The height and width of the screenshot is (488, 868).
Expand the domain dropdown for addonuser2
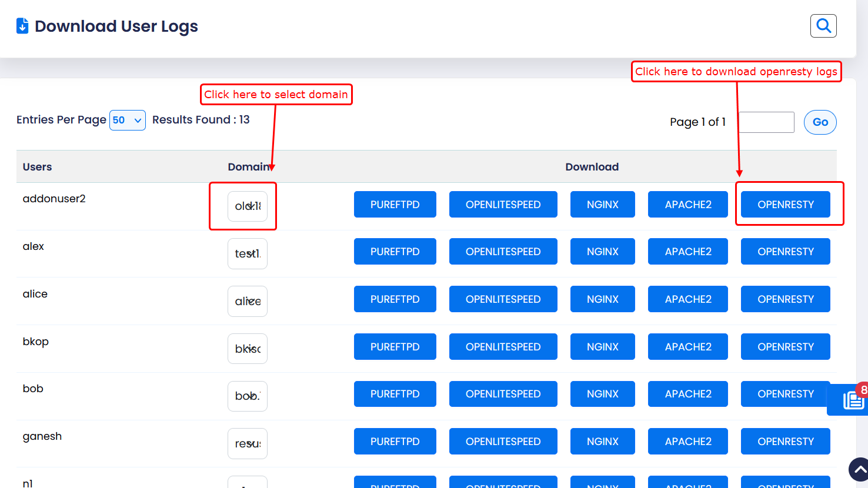tap(248, 206)
